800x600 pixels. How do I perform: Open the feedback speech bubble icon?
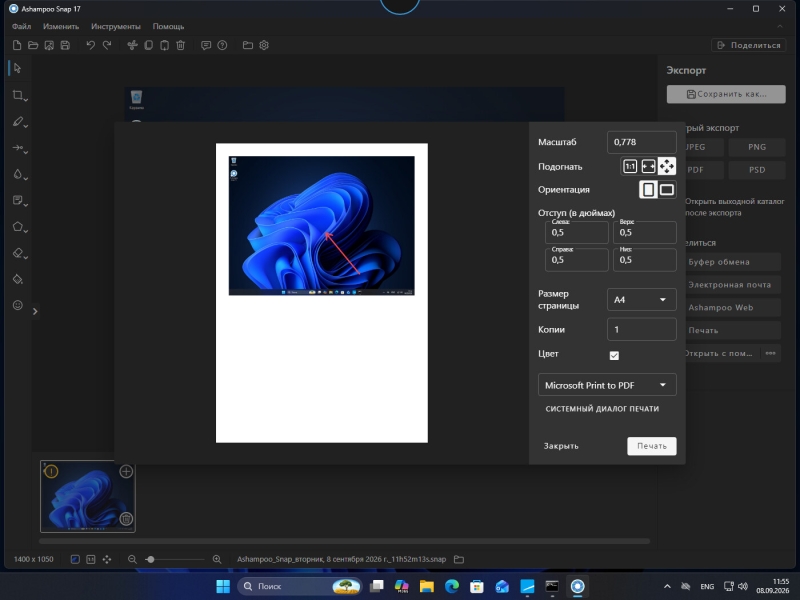pyautogui.click(x=206, y=45)
